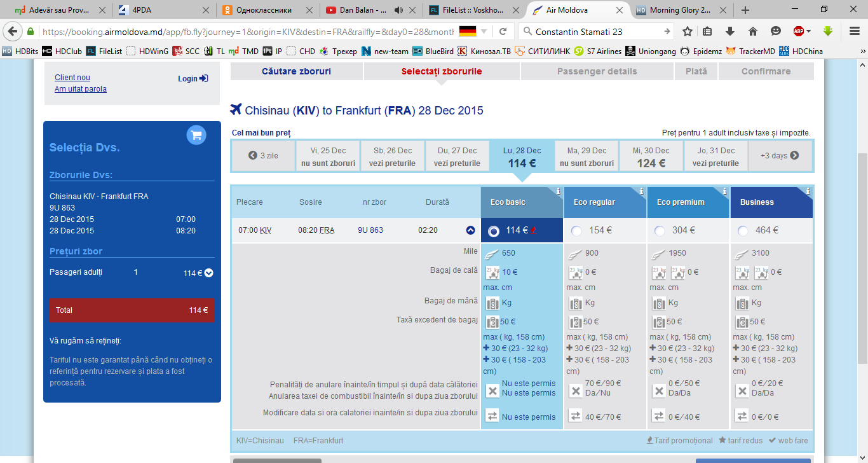Click the Eco basic info icon
The image size is (868, 463).
558,191
